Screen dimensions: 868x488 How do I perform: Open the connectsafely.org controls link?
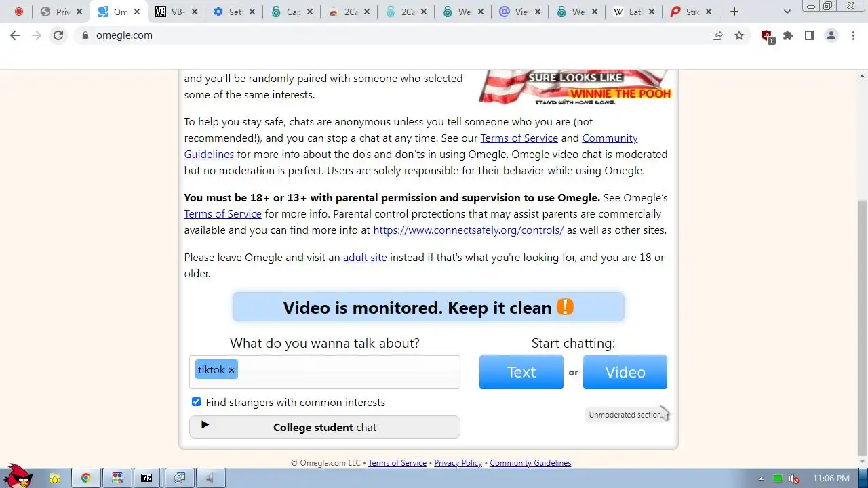pyautogui.click(x=468, y=230)
